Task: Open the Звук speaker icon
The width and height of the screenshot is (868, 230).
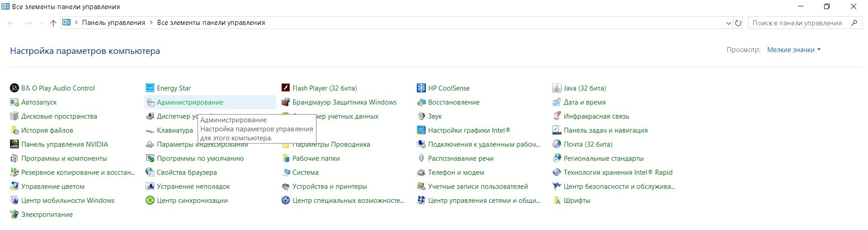Action: tap(421, 116)
